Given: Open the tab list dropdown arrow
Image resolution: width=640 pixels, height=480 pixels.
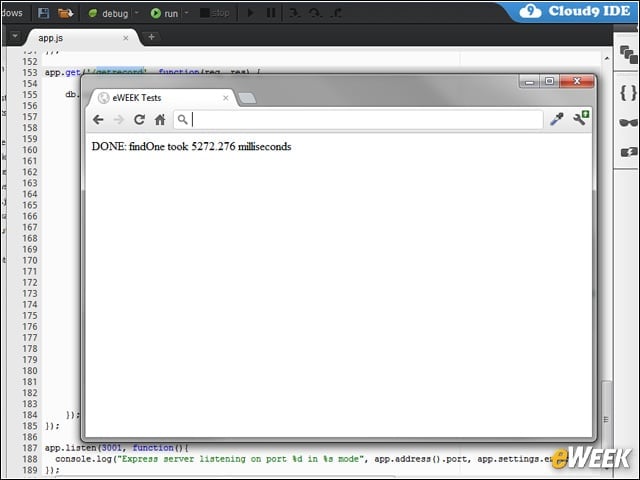Looking at the screenshot, I should (x=15, y=36).
